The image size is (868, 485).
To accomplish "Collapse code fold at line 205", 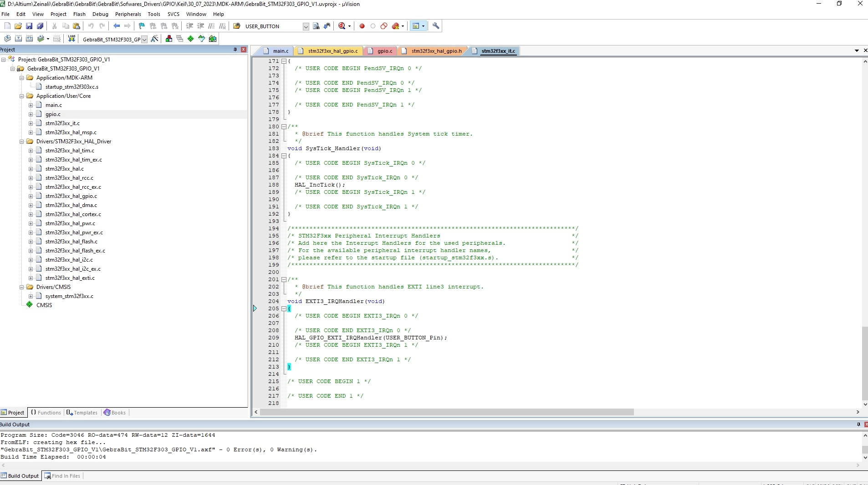I will (284, 308).
